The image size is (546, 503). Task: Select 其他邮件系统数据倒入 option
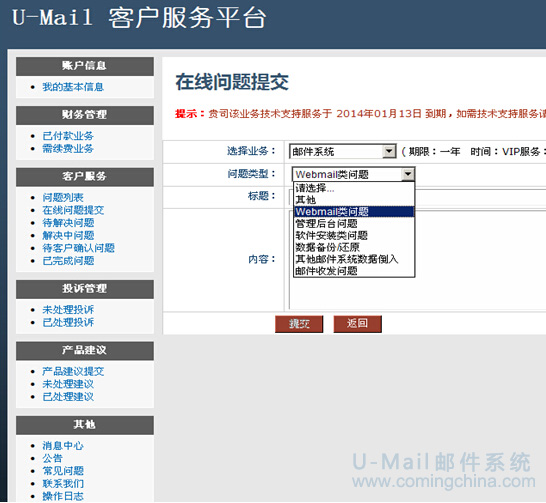pyautogui.click(x=354, y=259)
